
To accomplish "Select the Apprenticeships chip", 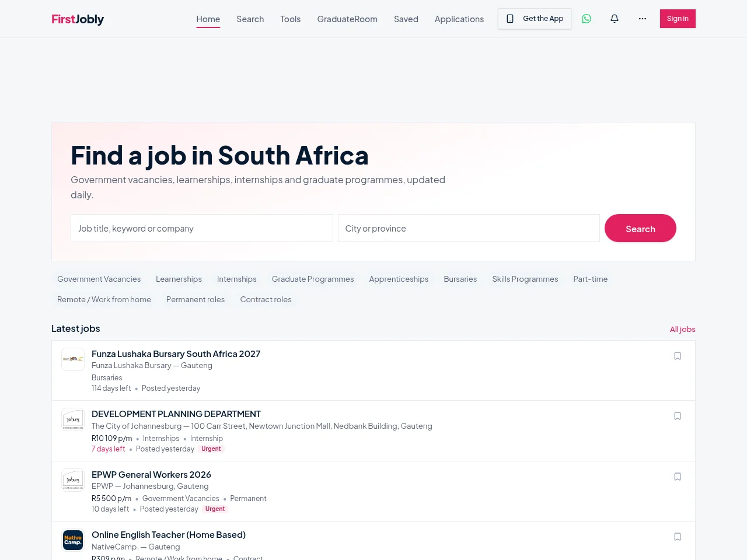I will point(399,279).
